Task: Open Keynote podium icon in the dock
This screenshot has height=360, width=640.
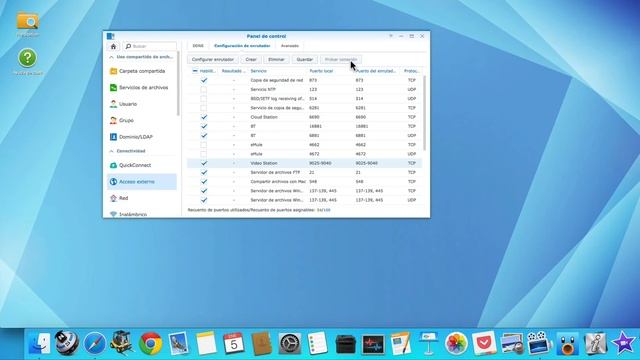Action: pos(429,343)
